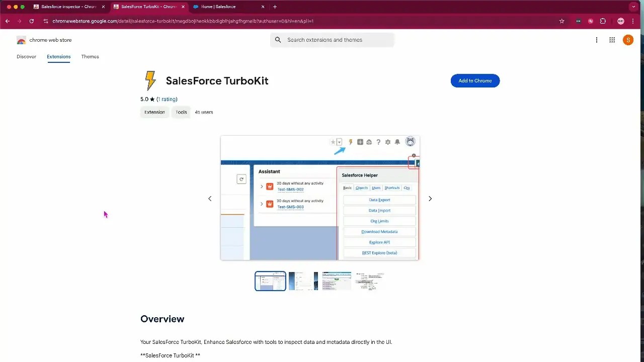Open a new browser tab
The image size is (644, 362).
(x=275, y=7)
